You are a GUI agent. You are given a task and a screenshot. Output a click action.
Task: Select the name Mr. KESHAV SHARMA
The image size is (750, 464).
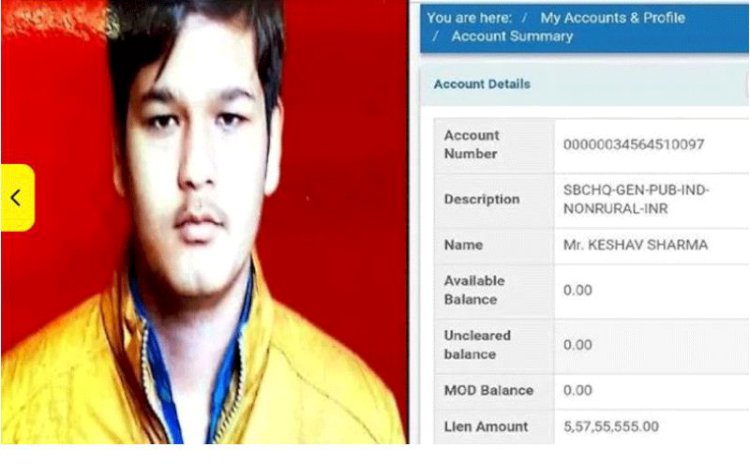click(635, 245)
